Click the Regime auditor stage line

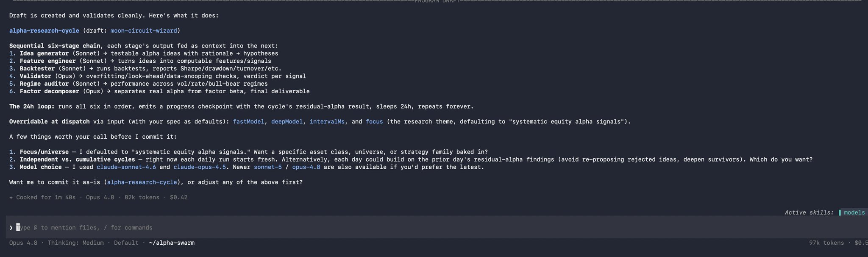(x=139, y=84)
